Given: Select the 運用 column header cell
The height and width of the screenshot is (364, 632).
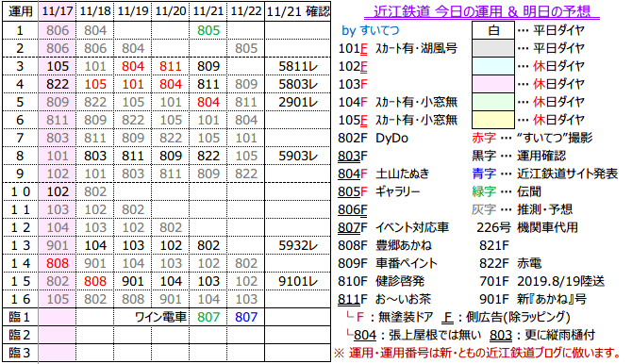Looking at the screenshot, I should (20, 11).
